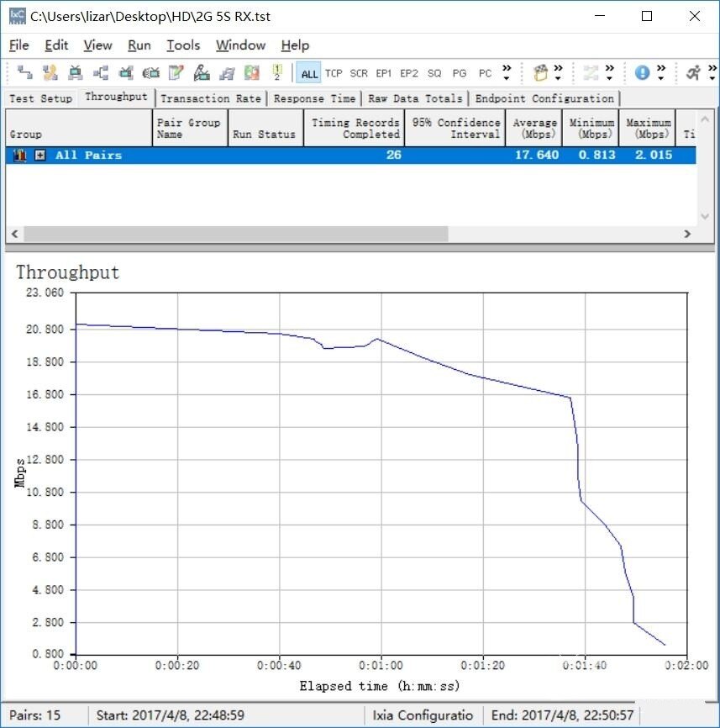720x728 pixels.
Task: Click the numbered 1-2 renumber icon
Action: click(x=276, y=73)
